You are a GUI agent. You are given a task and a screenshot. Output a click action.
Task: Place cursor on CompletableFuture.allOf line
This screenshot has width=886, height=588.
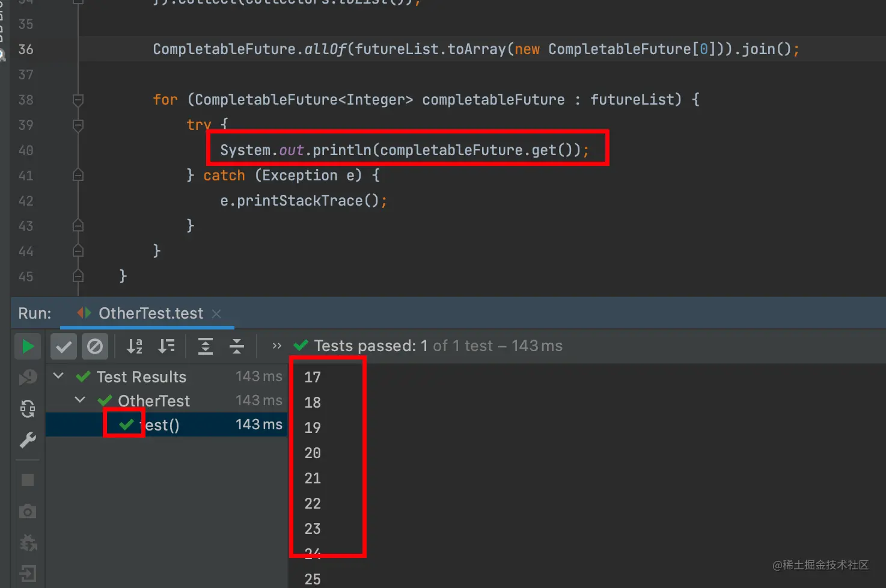coord(476,49)
